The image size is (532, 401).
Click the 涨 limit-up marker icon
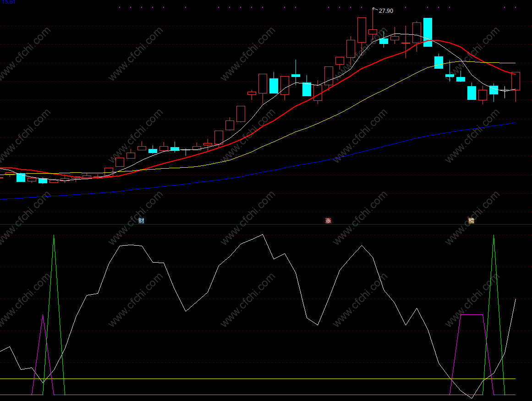[328, 221]
